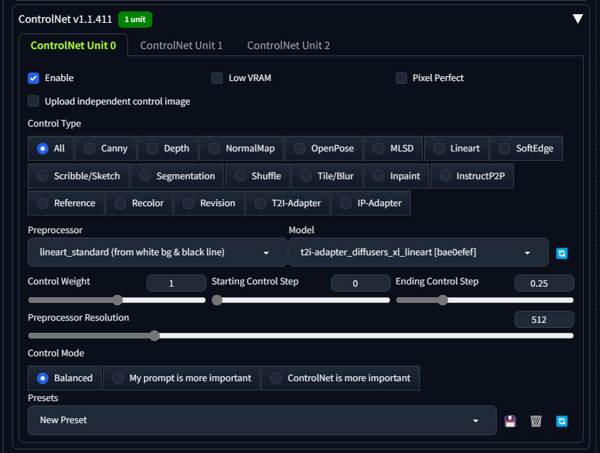This screenshot has width=600, height=453.
Task: Edit Preprocessor Resolution value 512
Action: coord(544,319)
